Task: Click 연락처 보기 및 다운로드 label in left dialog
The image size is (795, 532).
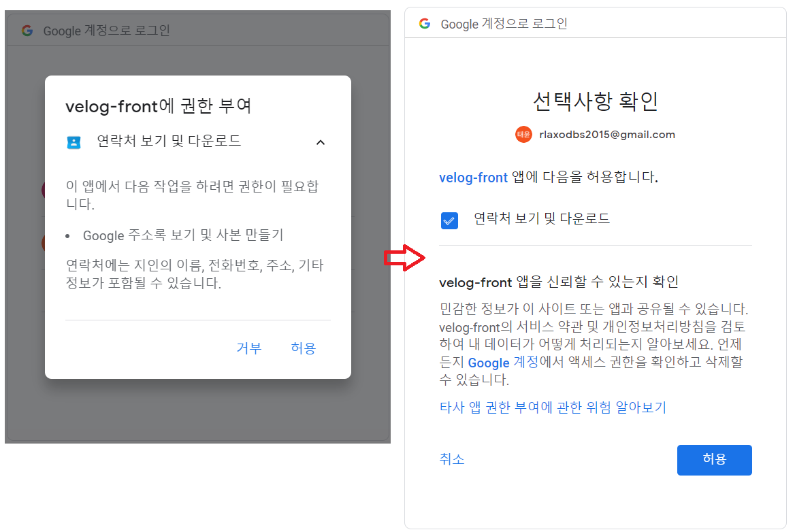Action: [169, 141]
